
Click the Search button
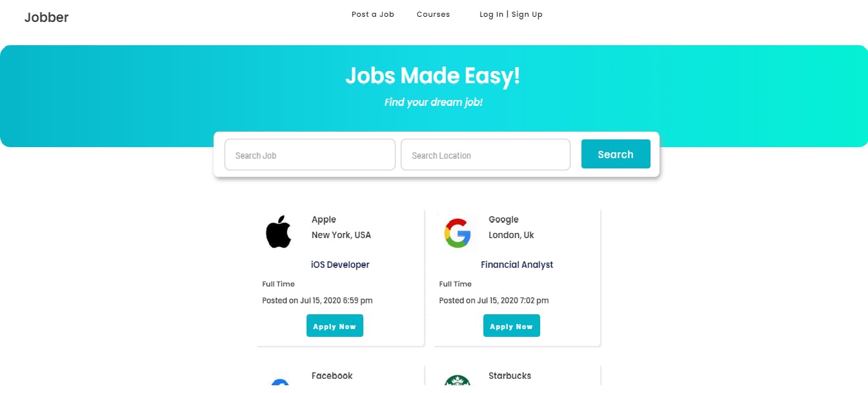click(616, 154)
